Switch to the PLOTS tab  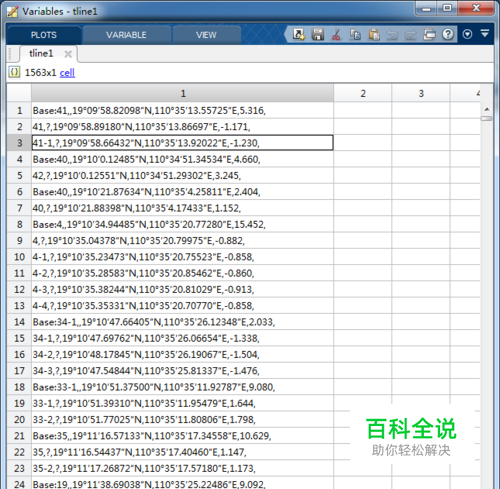pyautogui.click(x=44, y=35)
